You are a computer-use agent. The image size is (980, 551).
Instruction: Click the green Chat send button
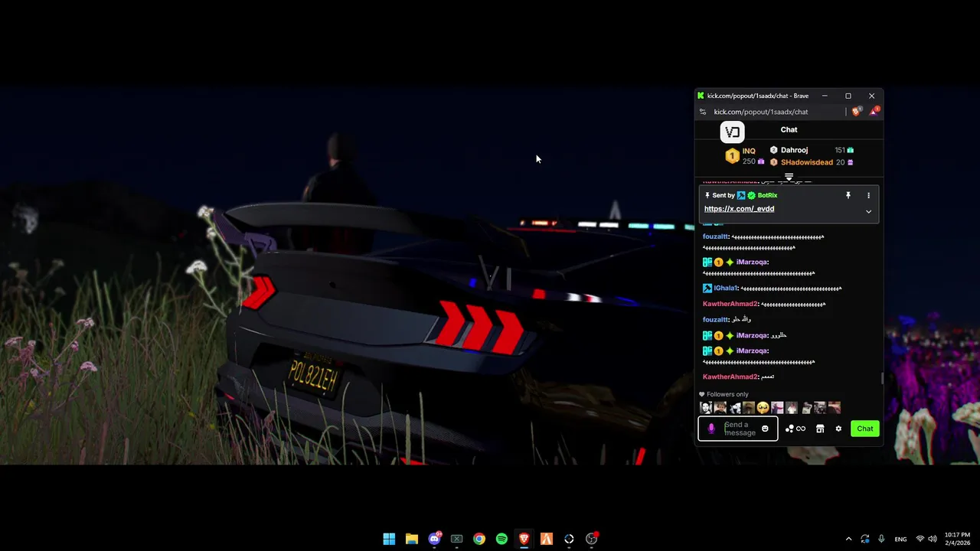click(x=865, y=429)
